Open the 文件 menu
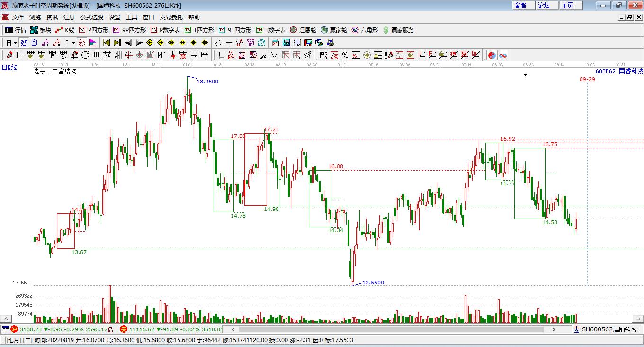 (18, 17)
